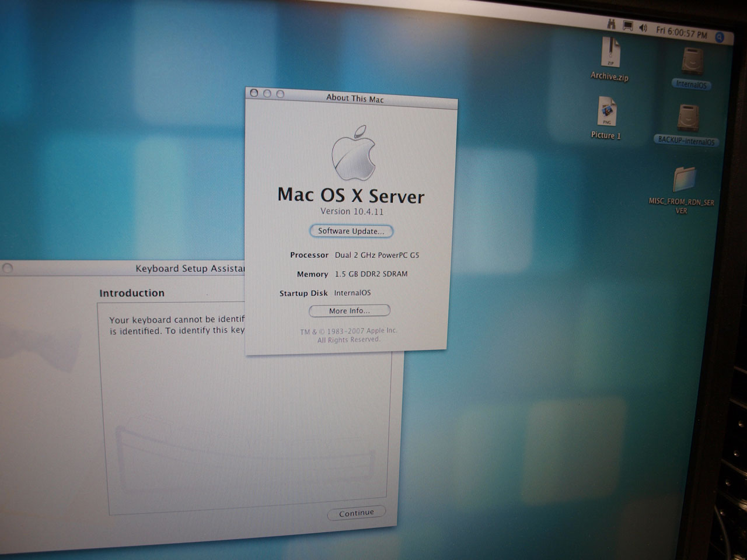Click the Introduction heading in Keyboard Setup Assistant

(x=132, y=293)
